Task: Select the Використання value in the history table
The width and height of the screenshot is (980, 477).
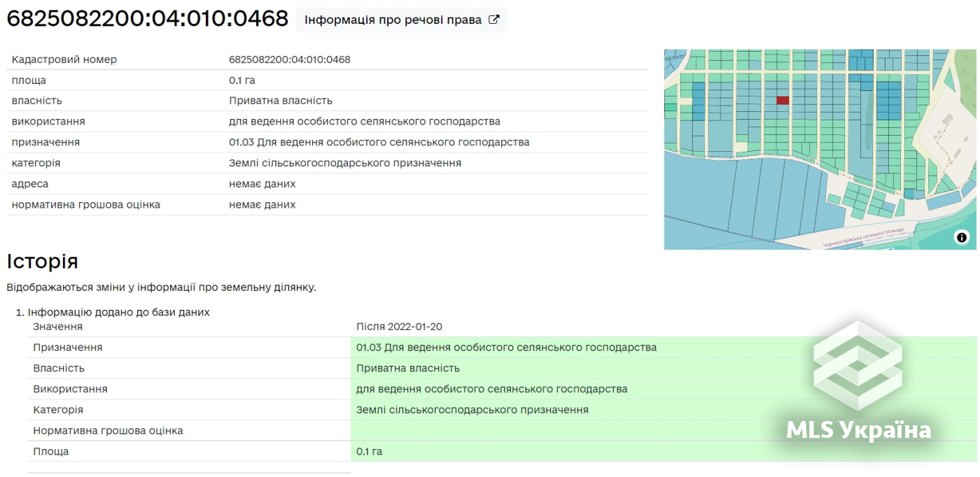Action: point(492,389)
